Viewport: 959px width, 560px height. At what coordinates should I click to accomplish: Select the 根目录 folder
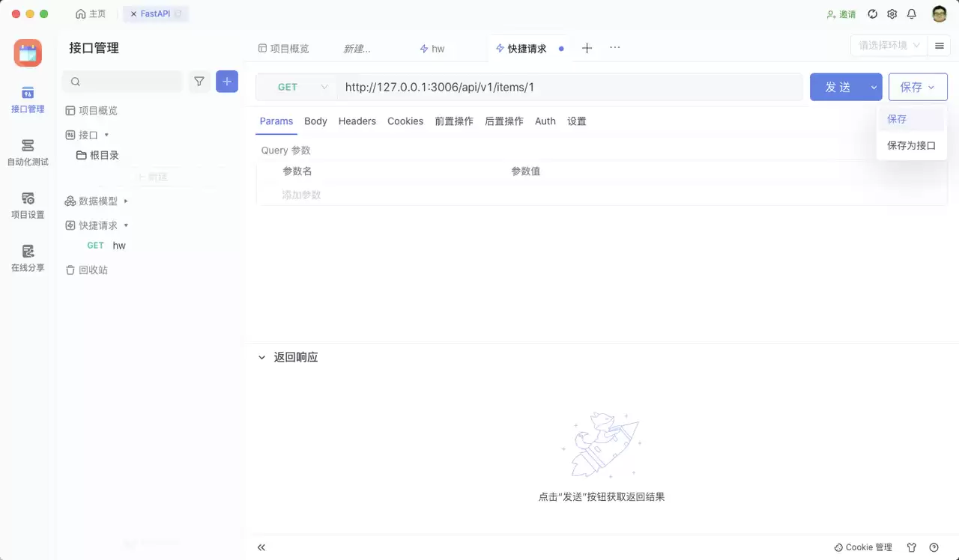[98, 156]
